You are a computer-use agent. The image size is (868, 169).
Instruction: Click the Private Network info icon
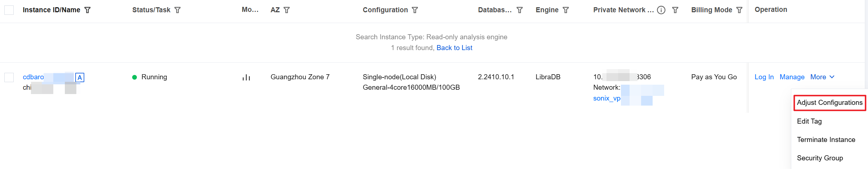click(661, 10)
